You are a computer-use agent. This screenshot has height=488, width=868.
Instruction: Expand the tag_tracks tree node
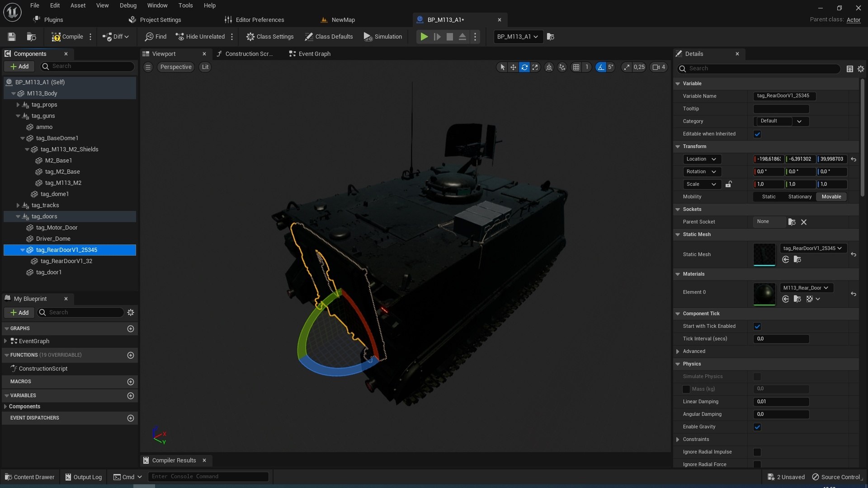[x=18, y=205]
